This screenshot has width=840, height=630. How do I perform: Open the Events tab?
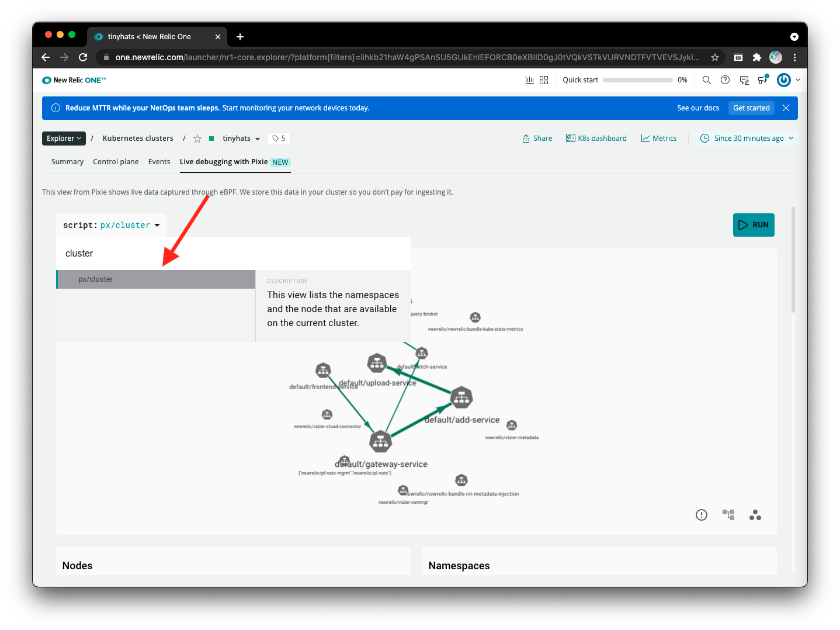[159, 162]
